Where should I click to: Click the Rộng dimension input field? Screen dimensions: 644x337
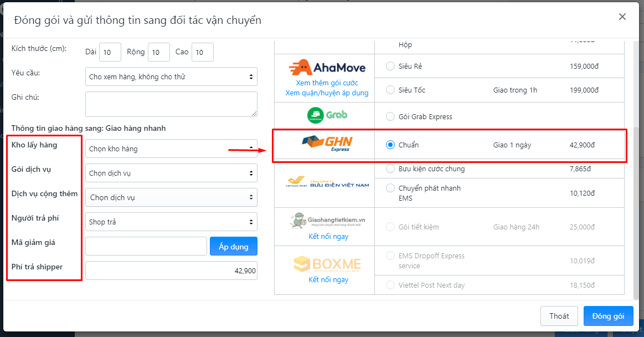coord(159,52)
